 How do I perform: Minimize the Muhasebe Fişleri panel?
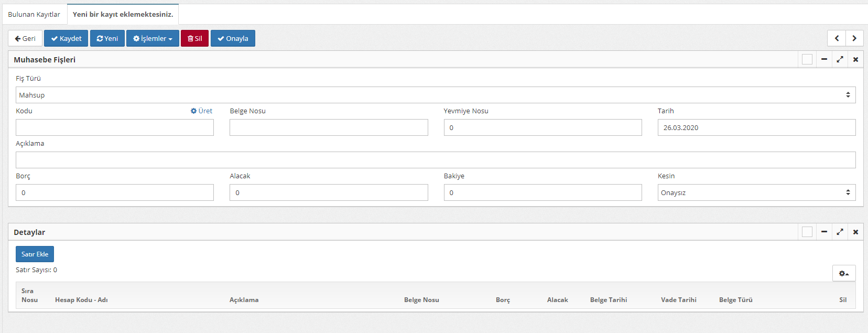(x=824, y=59)
